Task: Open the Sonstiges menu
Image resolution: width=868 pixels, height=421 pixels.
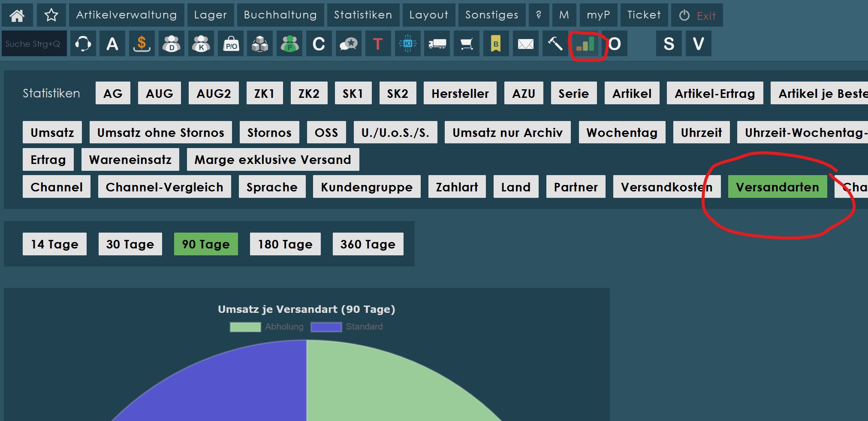Action: click(492, 15)
